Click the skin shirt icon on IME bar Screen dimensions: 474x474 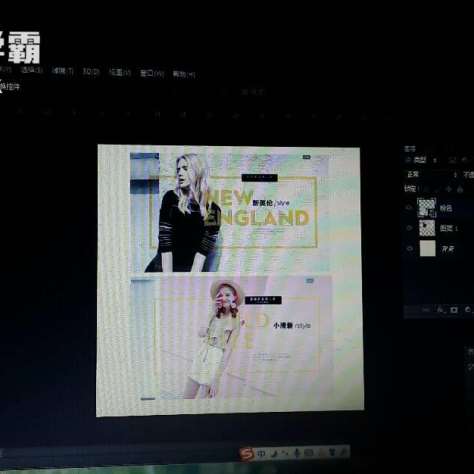click(332, 452)
